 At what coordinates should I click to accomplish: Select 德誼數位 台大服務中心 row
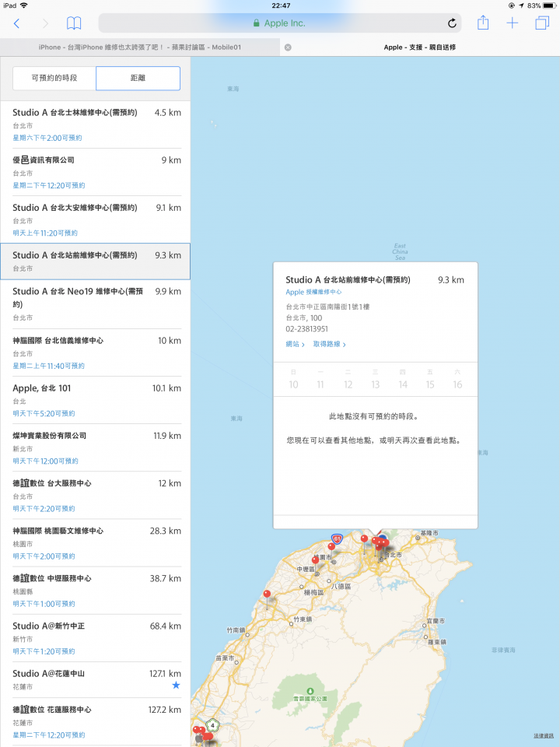click(95, 496)
